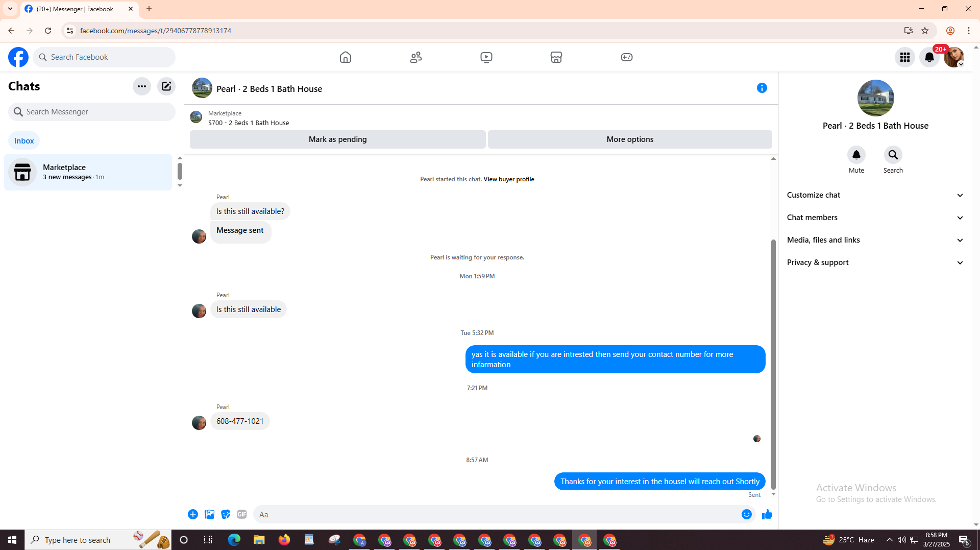Attach a photo using the image icon

click(209, 514)
